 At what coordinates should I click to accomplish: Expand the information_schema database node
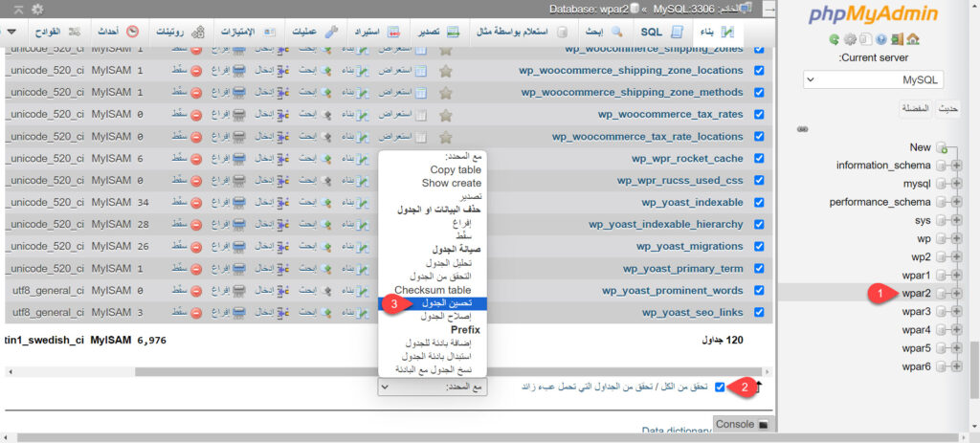click(x=956, y=166)
